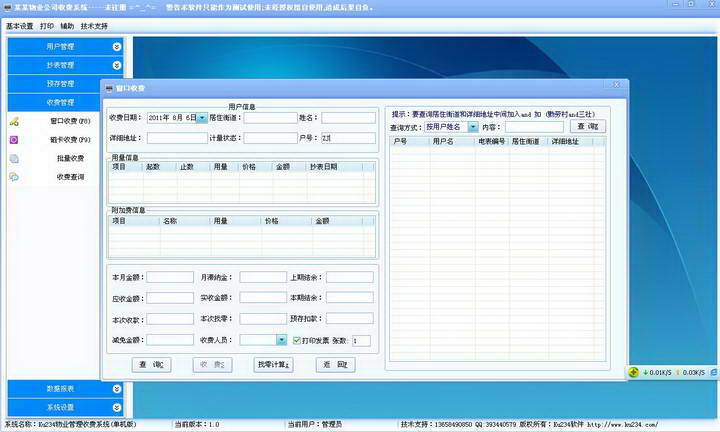Expand the 系统设置 sidebar section

coord(117,407)
